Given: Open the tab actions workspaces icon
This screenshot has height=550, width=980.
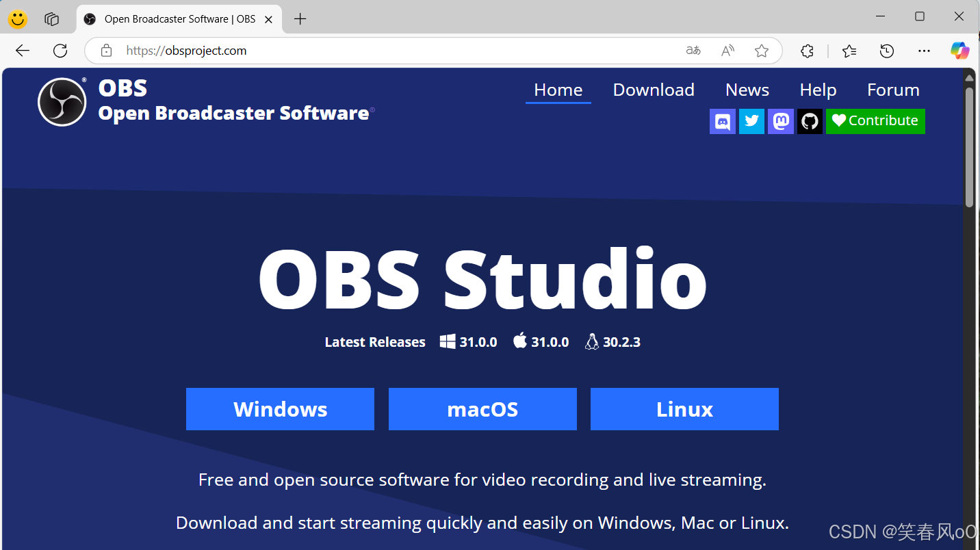Looking at the screenshot, I should (x=51, y=19).
